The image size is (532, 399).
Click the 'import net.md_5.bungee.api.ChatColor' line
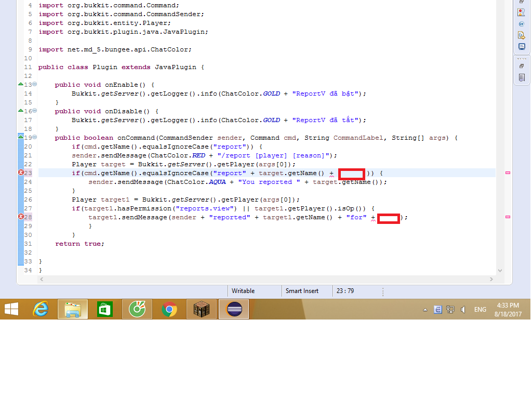(x=115, y=49)
